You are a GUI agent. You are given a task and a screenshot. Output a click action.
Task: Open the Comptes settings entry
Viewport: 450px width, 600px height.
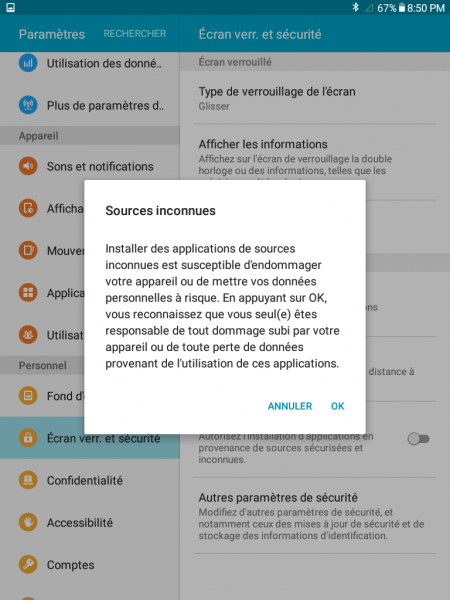tap(90, 564)
